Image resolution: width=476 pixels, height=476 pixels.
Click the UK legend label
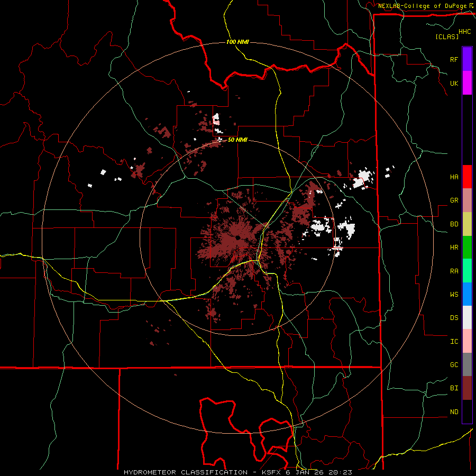[454, 83]
